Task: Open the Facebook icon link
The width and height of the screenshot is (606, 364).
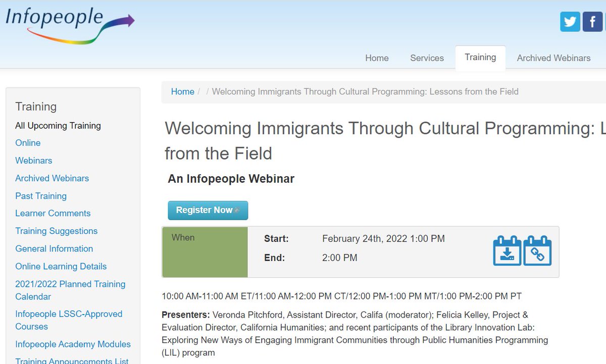Action: coord(592,22)
